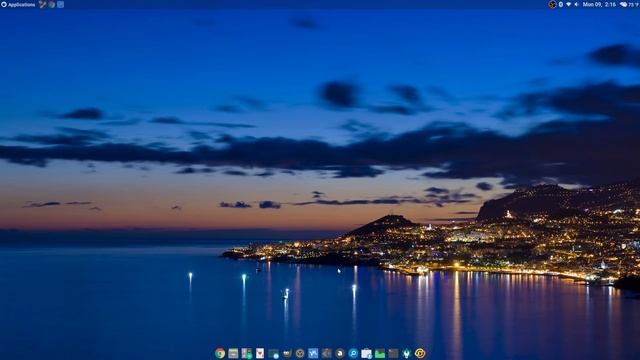
Task: Open the Applications menu
Action: 18,4
